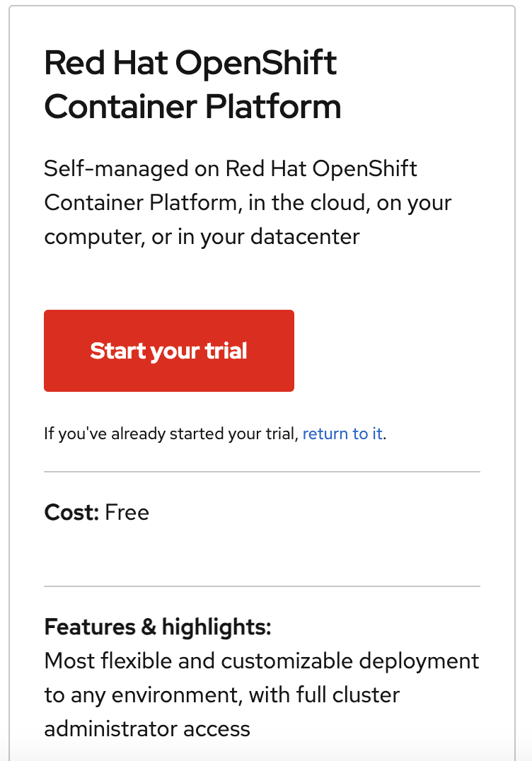532x761 pixels.
Task: Click the word "computer" in the description
Action: coord(94,236)
